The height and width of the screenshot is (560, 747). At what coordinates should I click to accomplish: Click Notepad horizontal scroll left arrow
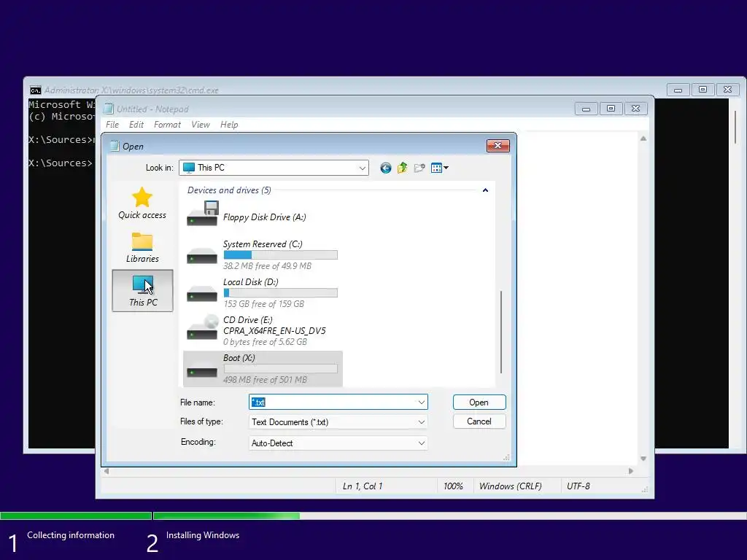click(x=107, y=471)
